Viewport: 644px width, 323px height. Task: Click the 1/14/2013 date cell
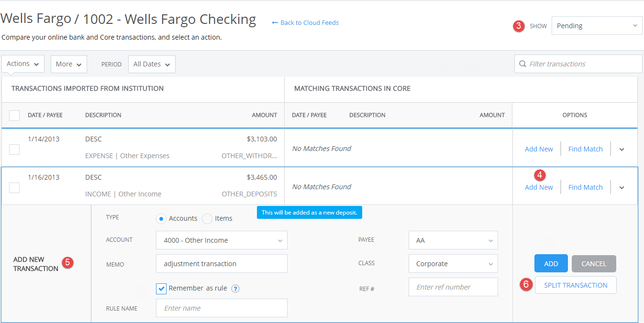44,139
